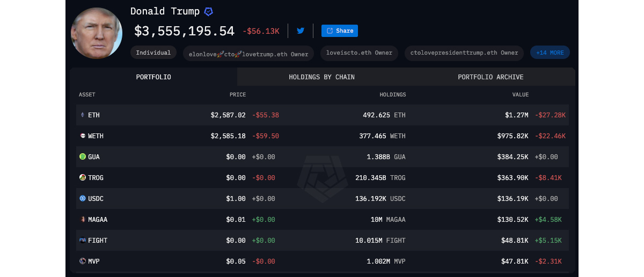Click the MVP token icon
The width and height of the screenshot is (644, 277).
[82, 261]
